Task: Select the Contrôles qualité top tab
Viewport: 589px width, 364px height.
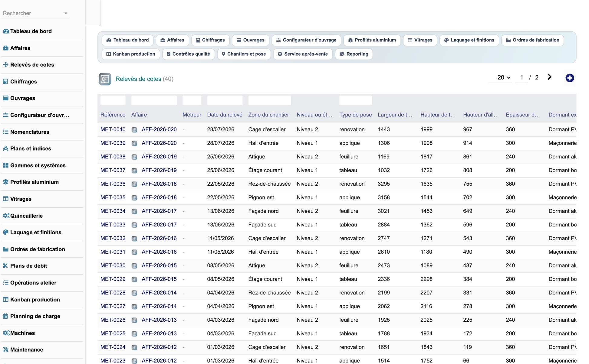Action: coord(189,54)
